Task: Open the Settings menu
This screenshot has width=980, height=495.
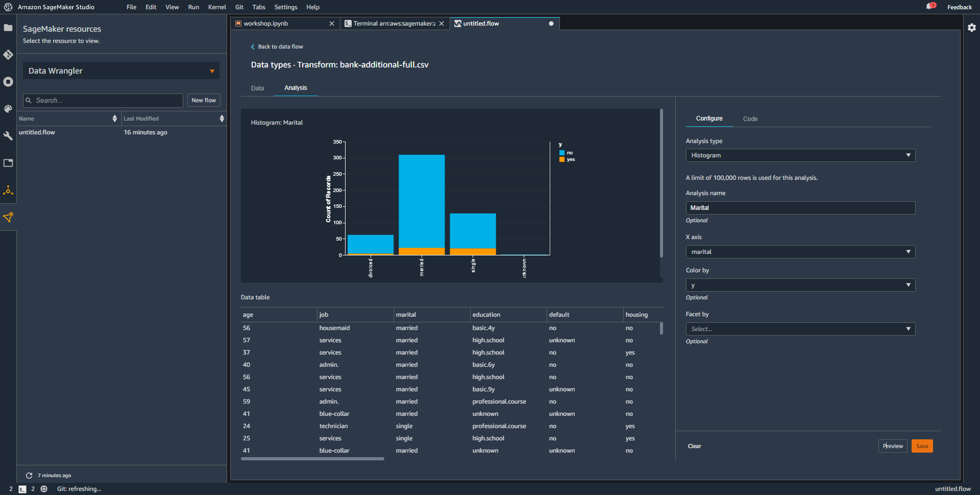Action: click(x=285, y=7)
